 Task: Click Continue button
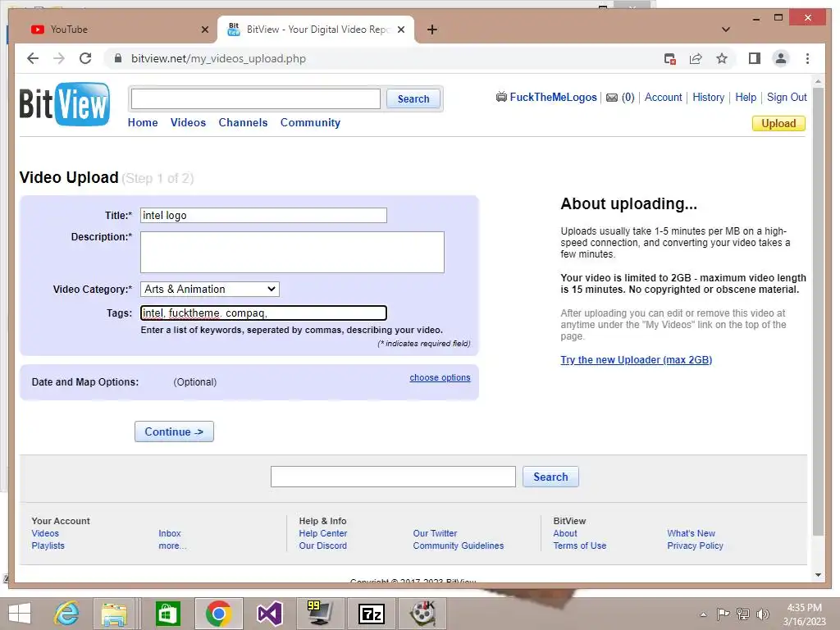click(174, 431)
